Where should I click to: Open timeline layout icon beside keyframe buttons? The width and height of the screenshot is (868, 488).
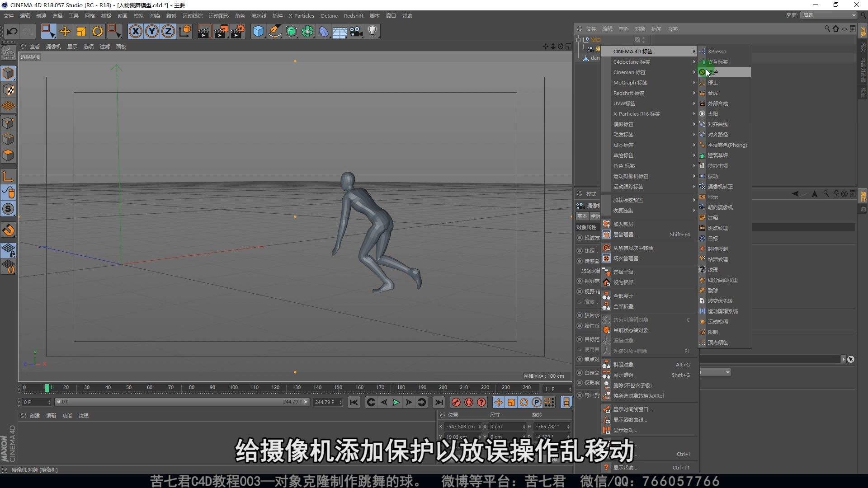click(x=566, y=402)
